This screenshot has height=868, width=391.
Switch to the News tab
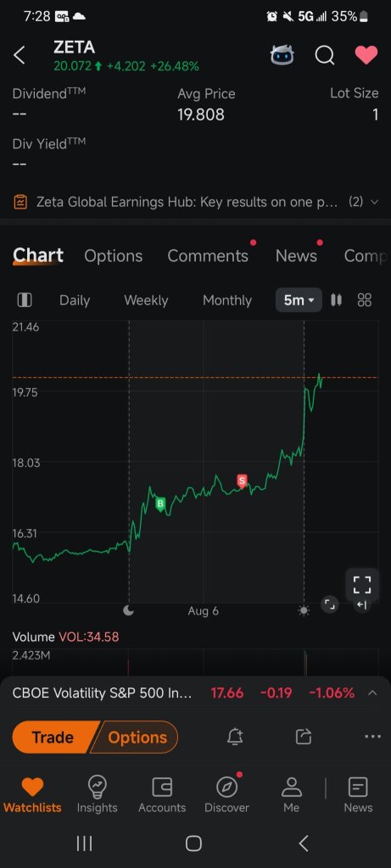296,256
